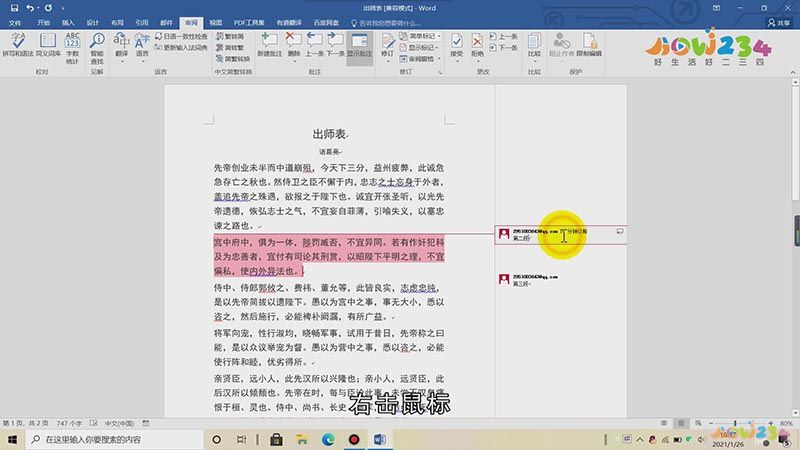800x450 pixels.
Task: Click zoom in plus button
Action: click(770, 423)
